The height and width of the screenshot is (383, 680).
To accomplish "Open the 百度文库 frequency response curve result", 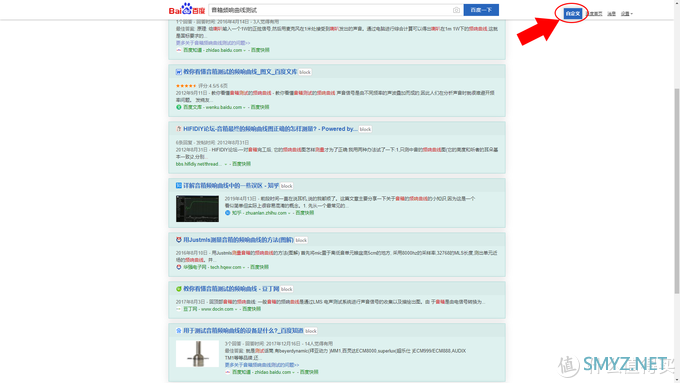I will click(240, 72).
